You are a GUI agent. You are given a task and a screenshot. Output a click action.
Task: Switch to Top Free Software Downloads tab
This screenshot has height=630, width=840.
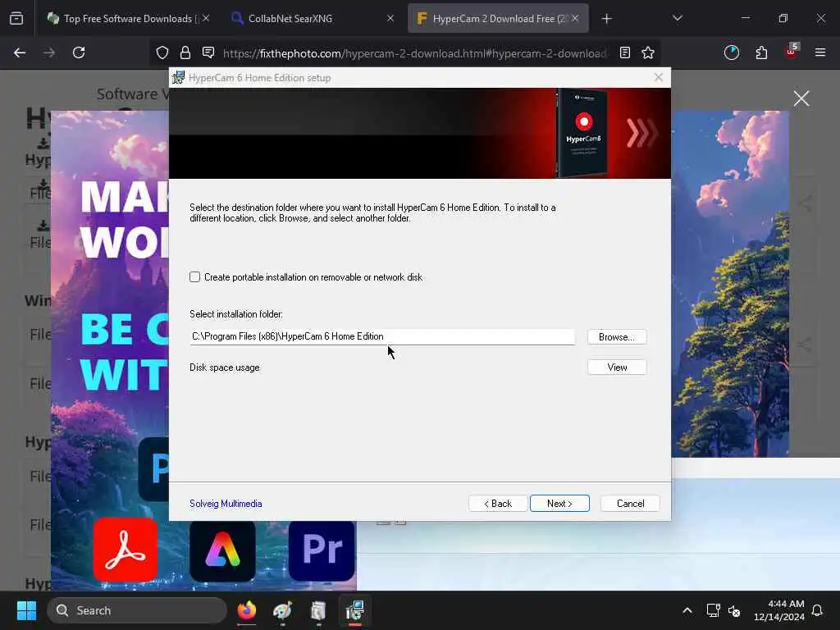point(127,19)
